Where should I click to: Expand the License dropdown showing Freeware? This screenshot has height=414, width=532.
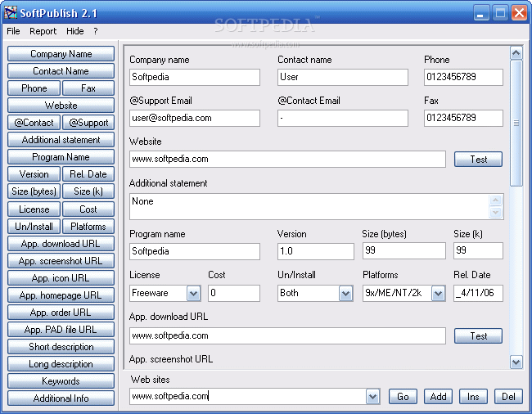click(193, 293)
